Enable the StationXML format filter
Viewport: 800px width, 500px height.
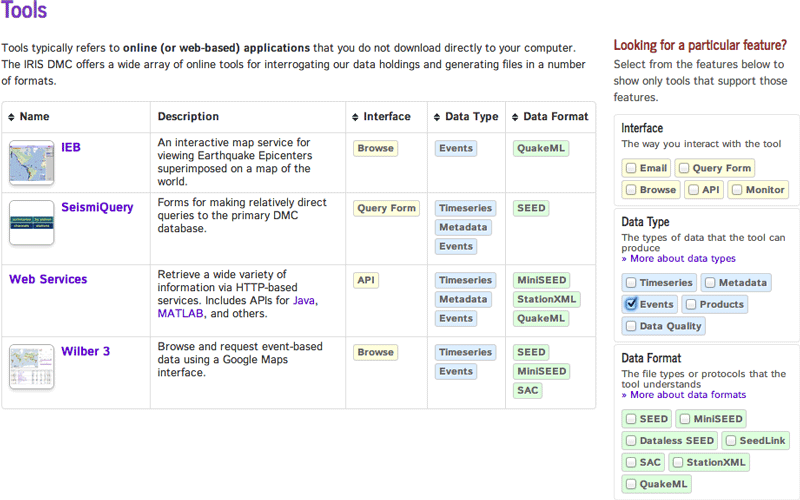tap(678, 462)
